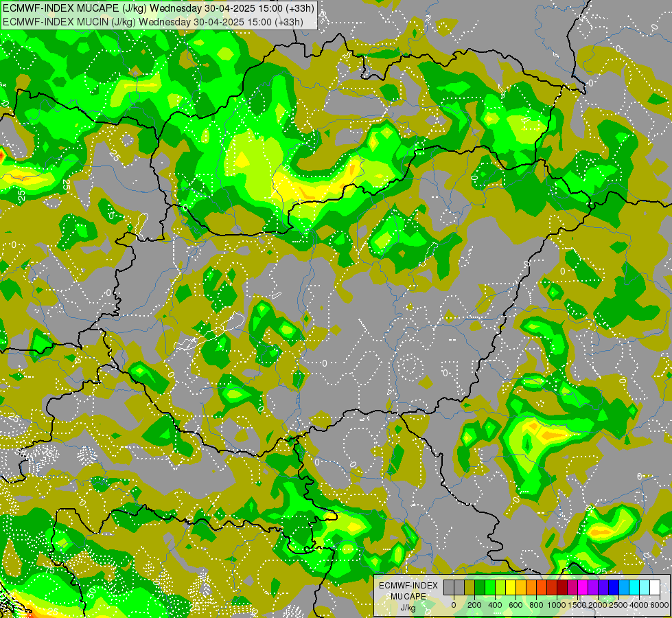Viewport: 672px width, 618px height.
Task: Click the legend's ECMWF-INDEX label
Action: tap(408, 586)
